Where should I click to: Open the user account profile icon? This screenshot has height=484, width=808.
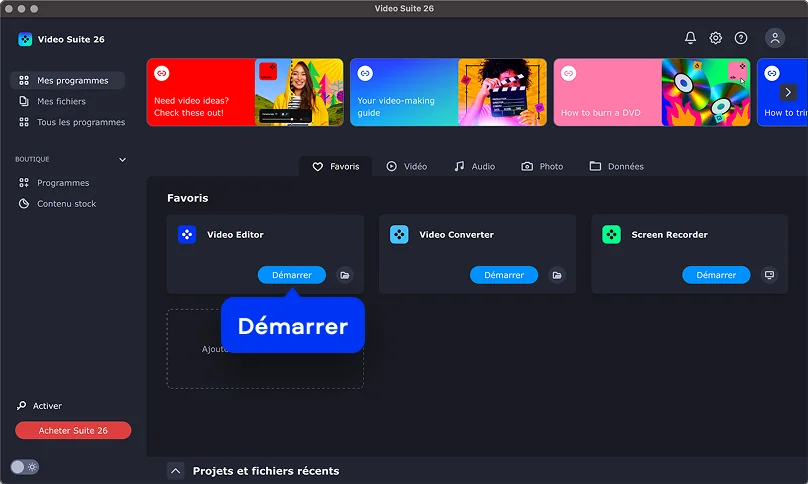point(775,38)
